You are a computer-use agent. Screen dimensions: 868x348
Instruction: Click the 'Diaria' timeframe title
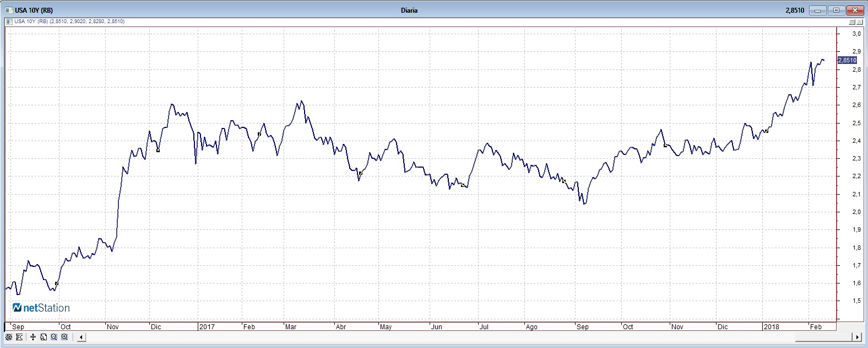click(x=409, y=10)
